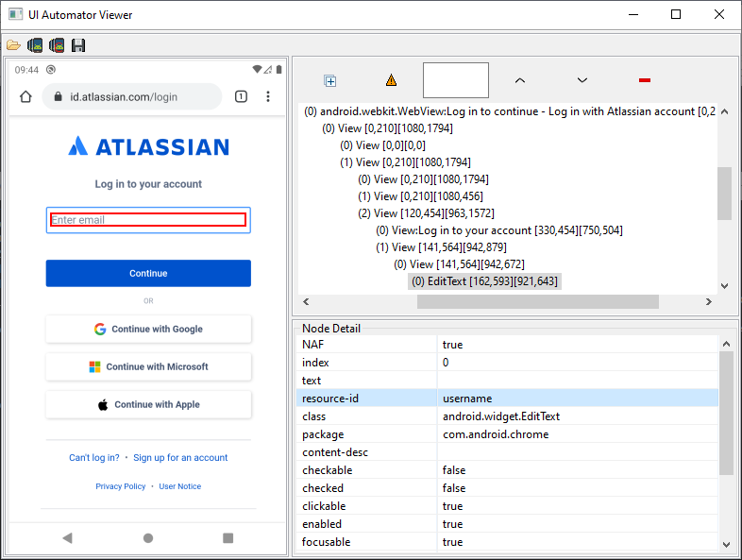Click the blue Continue button
Viewport: 742px width, 560px height.
click(x=148, y=273)
